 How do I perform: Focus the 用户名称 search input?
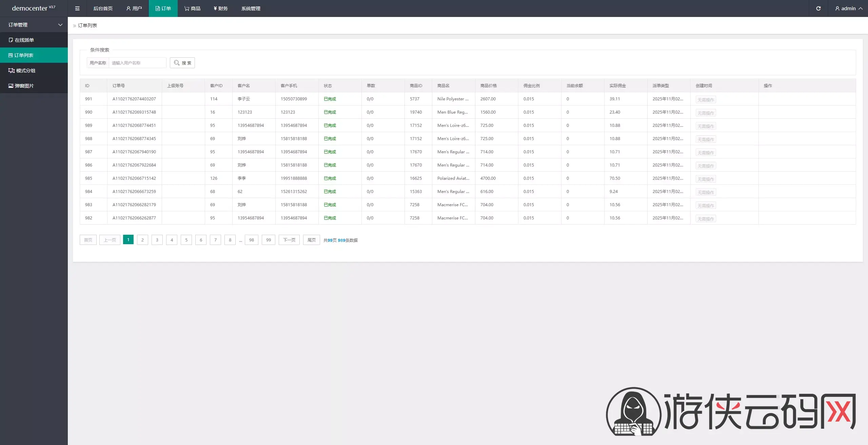137,63
